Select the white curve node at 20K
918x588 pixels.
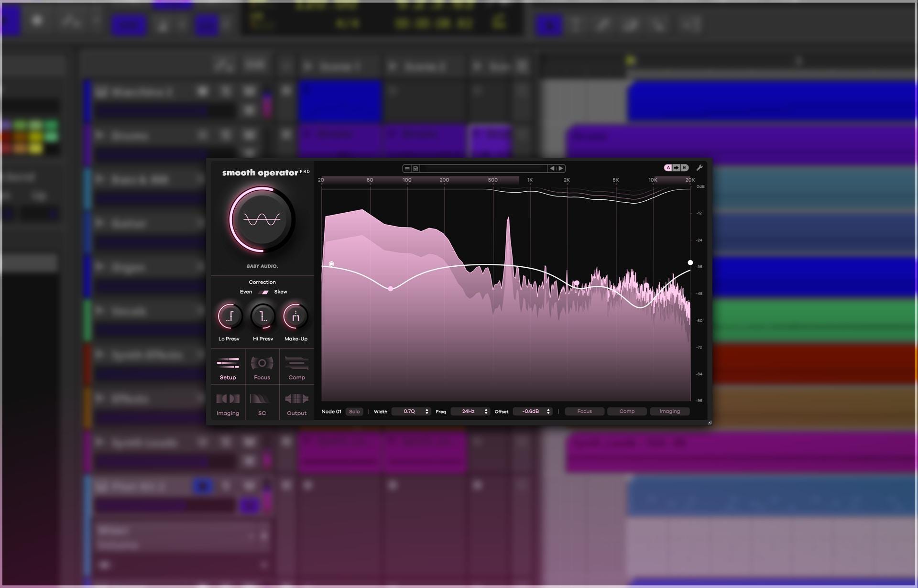coord(690,262)
